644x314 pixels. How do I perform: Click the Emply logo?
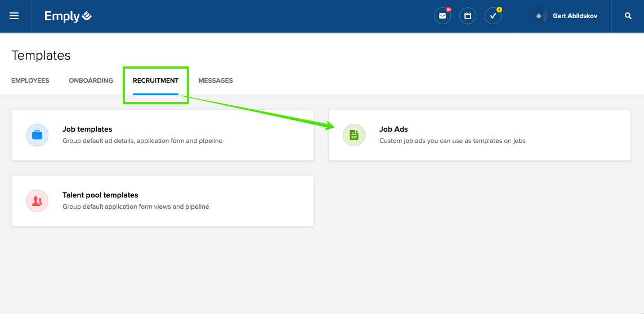click(x=68, y=16)
